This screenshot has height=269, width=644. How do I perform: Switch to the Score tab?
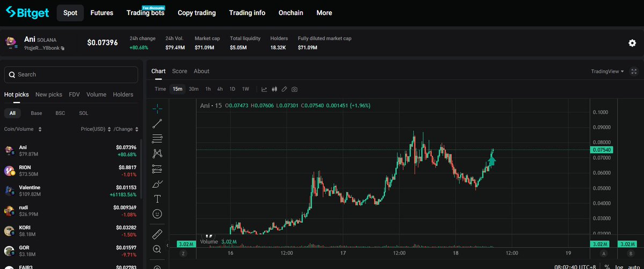pos(179,71)
